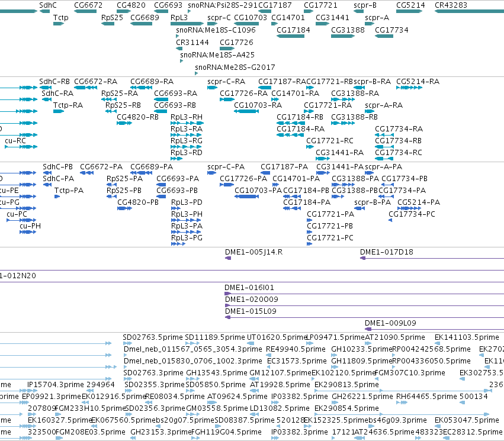Image resolution: width=504 pixels, height=441 pixels.
Task: Select polypeptide CG4820-PB
Action: [138, 202]
